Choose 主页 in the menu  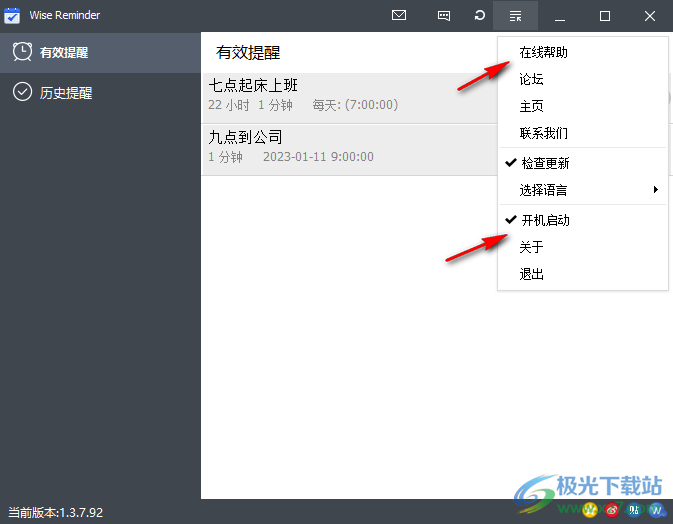tap(531, 106)
